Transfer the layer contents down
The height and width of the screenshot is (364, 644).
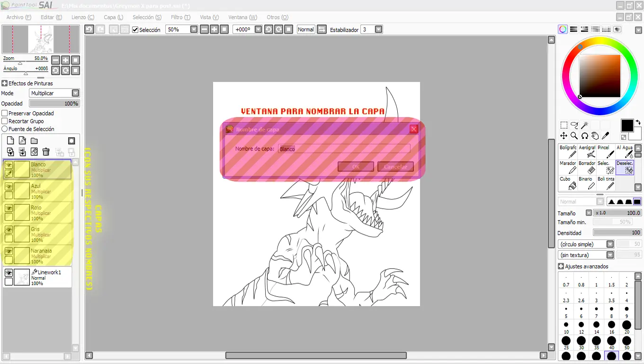click(x=10, y=152)
